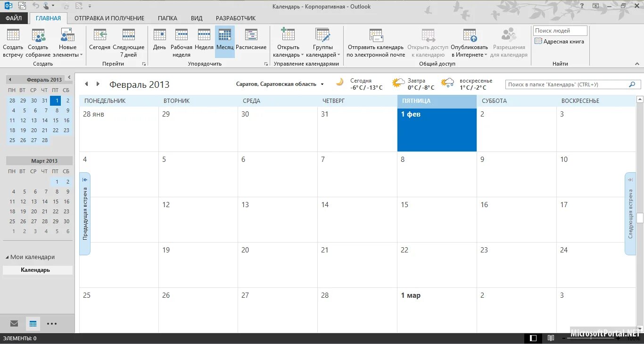The width and height of the screenshot is (644, 344).
Task: Open Quick Access toolbar customization dropdown
Action: [x=90, y=6]
